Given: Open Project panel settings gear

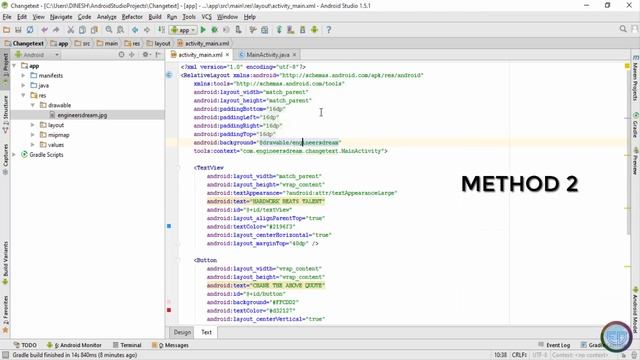Looking at the screenshot, I should tap(145, 55).
